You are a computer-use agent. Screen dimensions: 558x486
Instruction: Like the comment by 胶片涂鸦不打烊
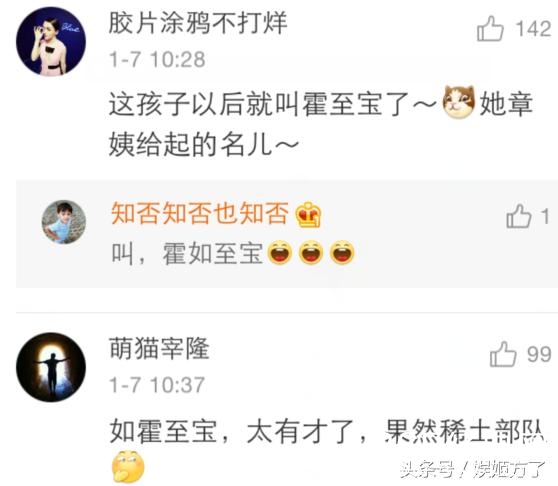[x=490, y=28]
